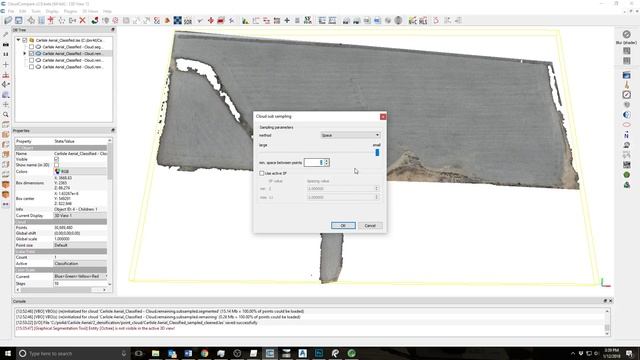Open the Current Display 3D View 1 dropdown
Screen dimensions: 640x360
[80, 216]
